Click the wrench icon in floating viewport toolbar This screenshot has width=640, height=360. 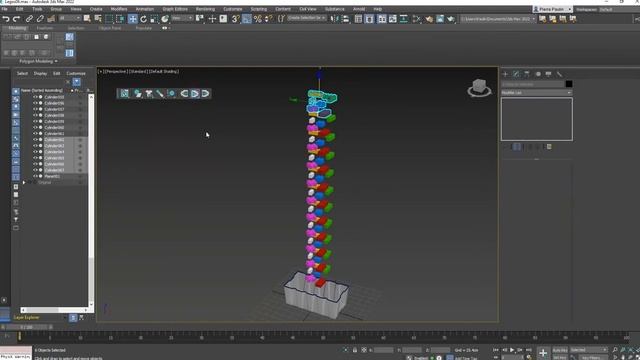pos(160,93)
